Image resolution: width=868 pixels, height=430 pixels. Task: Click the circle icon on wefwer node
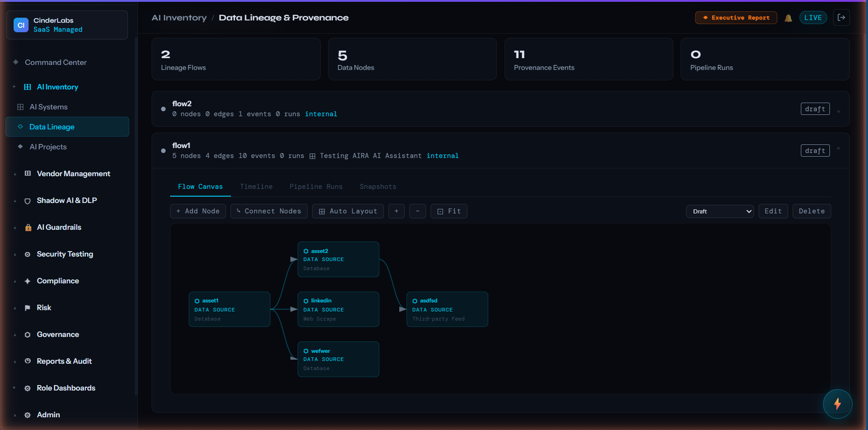306,351
